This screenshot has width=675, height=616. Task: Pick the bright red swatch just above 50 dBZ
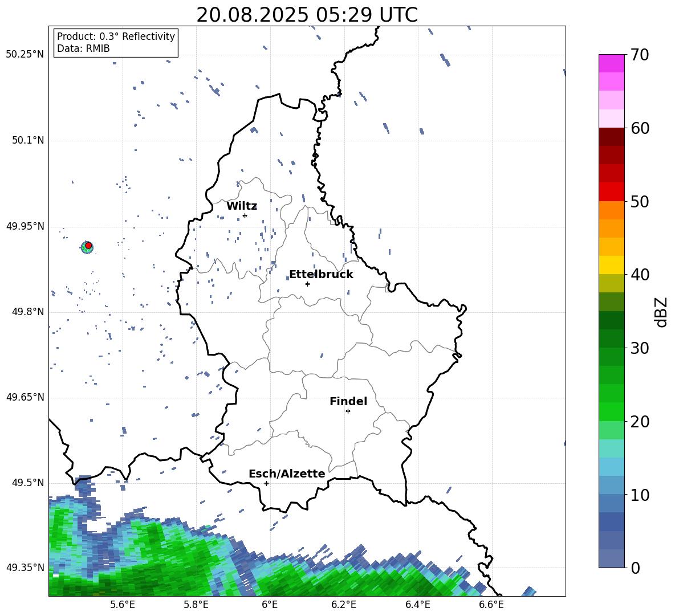coord(612,192)
